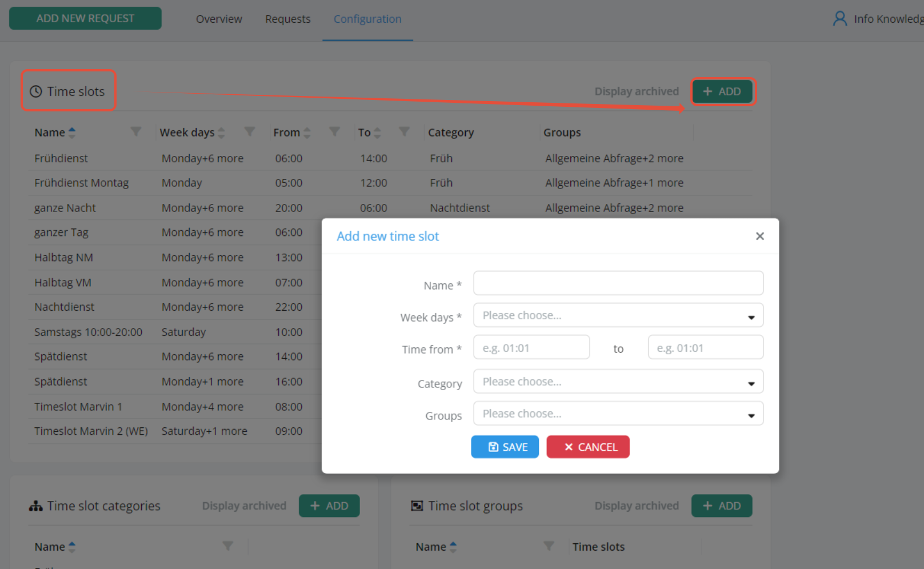Select the Configuration tab
The height and width of the screenshot is (569, 924).
point(367,19)
